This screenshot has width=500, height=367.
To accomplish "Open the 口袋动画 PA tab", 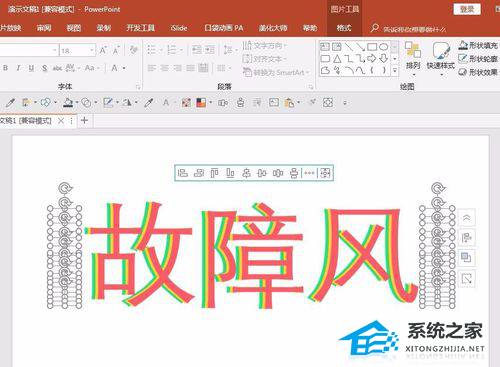I will tap(224, 28).
